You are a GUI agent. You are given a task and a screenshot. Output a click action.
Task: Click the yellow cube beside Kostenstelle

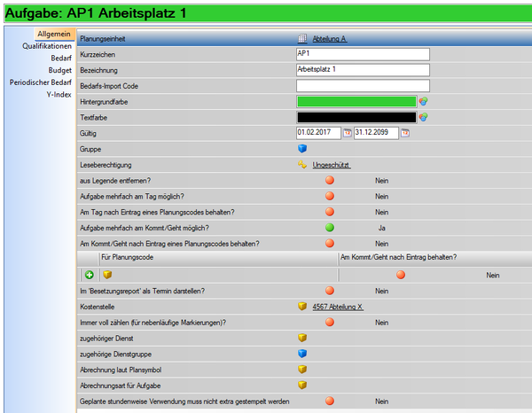302,307
